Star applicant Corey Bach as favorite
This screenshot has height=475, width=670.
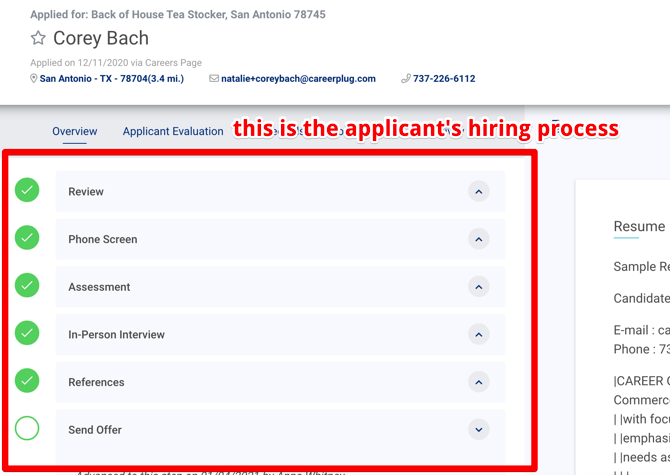point(38,39)
